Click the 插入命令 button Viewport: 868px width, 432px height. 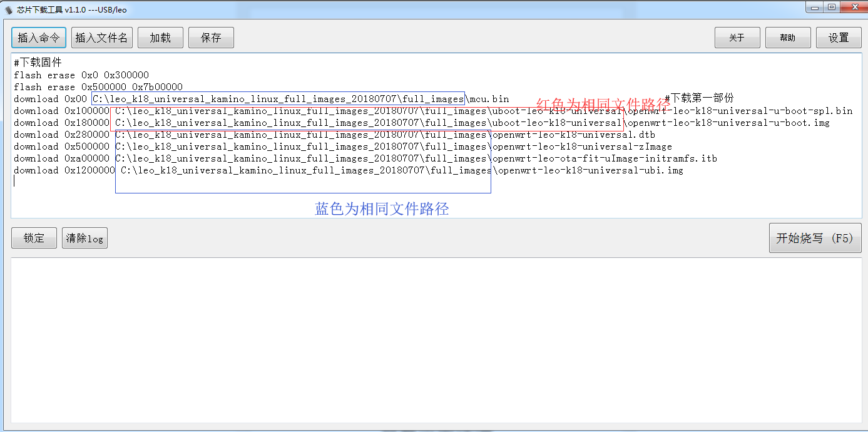tap(39, 38)
